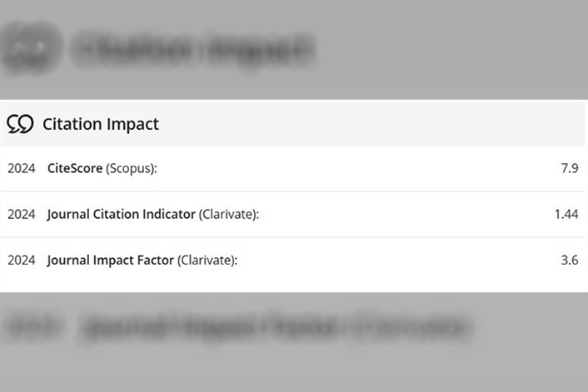Viewport: 588px width, 392px height.
Task: Click the year 2024 beside CiteScore
Action: [x=22, y=168]
